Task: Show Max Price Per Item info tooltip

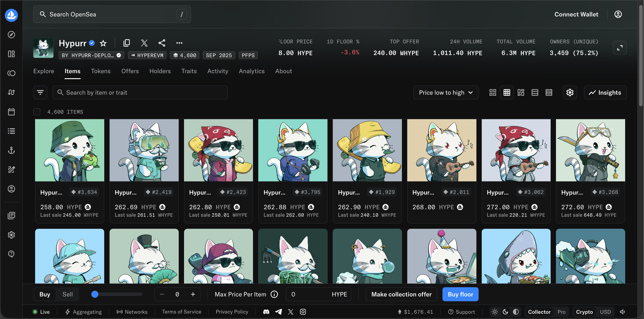Action: click(274, 294)
